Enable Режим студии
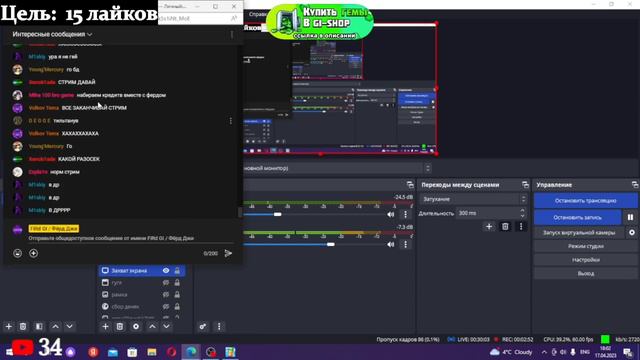This screenshot has width=640, height=360. tap(586, 246)
